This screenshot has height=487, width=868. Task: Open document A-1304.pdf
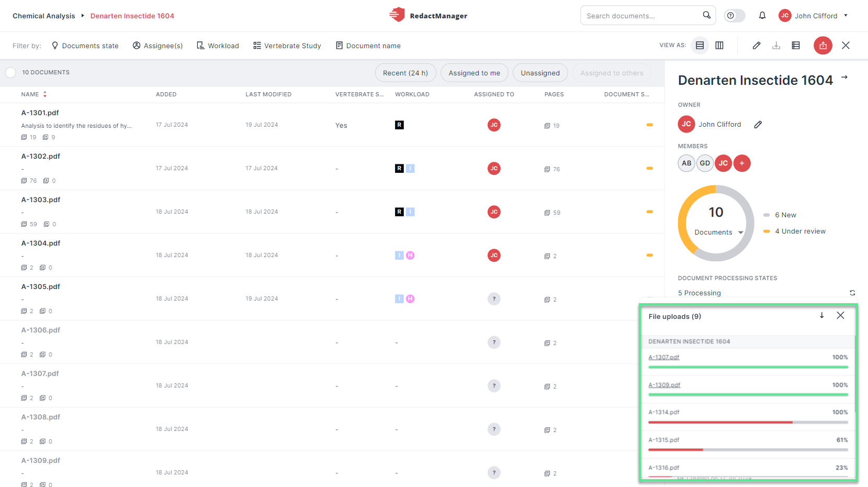(x=41, y=243)
